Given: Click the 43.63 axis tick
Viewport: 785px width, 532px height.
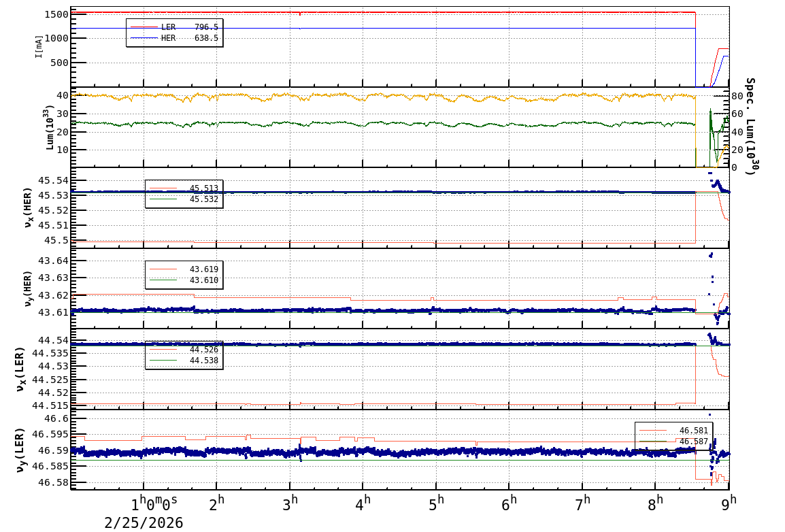Looking at the screenshot, I should click(x=54, y=278).
